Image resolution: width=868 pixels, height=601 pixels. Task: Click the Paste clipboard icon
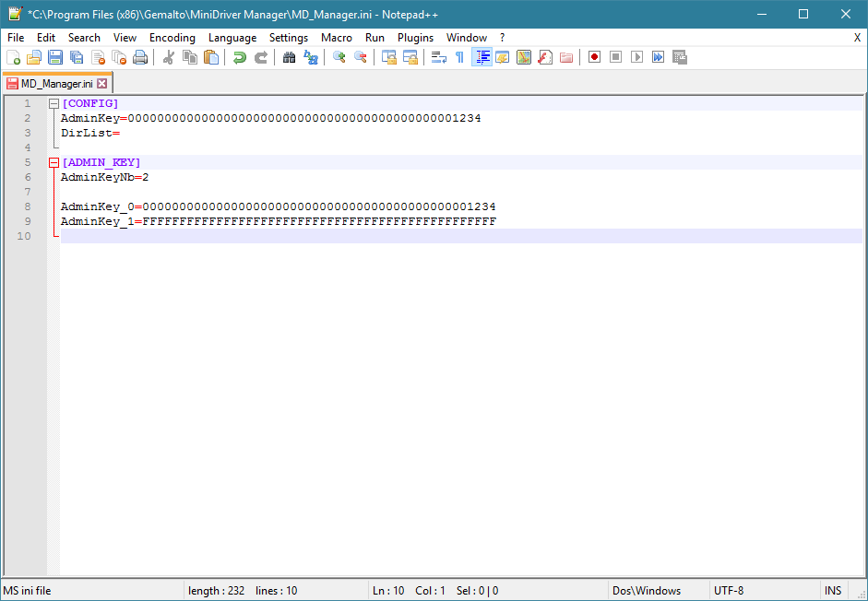[x=211, y=57]
